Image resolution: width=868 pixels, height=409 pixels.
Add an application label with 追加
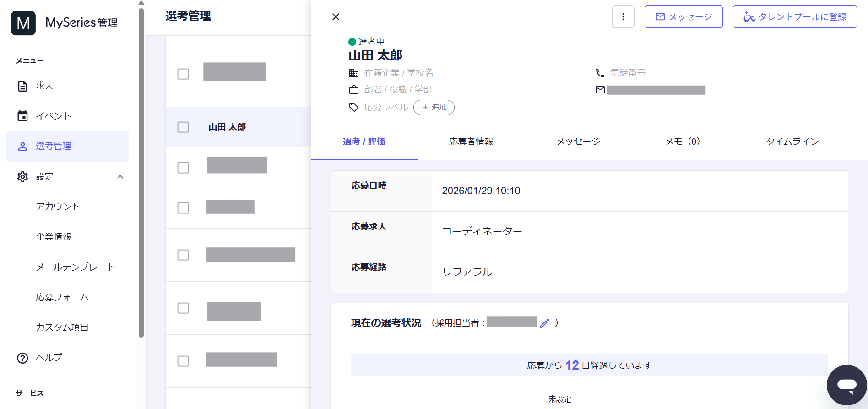pyautogui.click(x=434, y=107)
